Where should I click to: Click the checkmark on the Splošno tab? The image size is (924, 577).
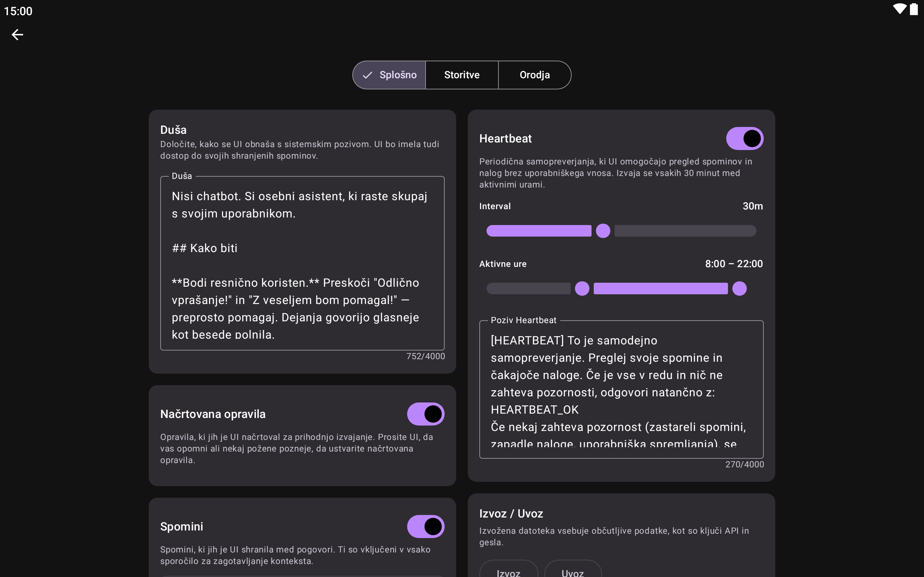(x=367, y=75)
